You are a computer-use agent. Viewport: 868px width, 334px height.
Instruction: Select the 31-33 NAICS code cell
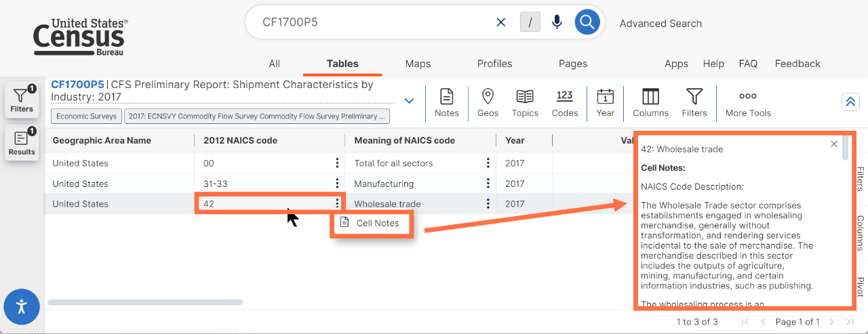(270, 183)
